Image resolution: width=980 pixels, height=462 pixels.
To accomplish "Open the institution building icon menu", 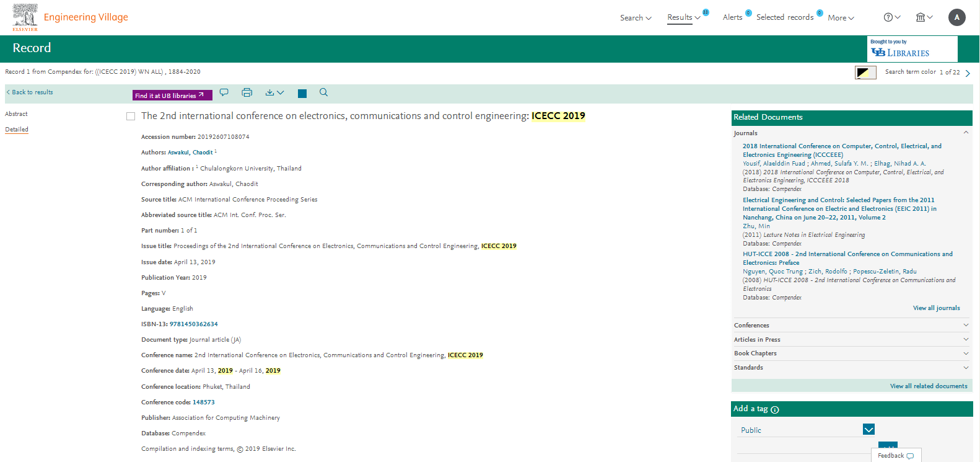I will click(924, 17).
